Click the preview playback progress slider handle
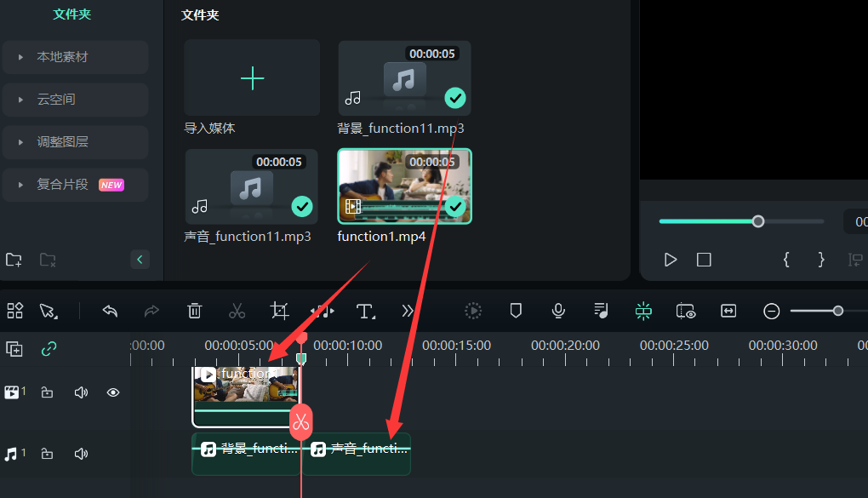The height and width of the screenshot is (498, 868). (x=758, y=221)
